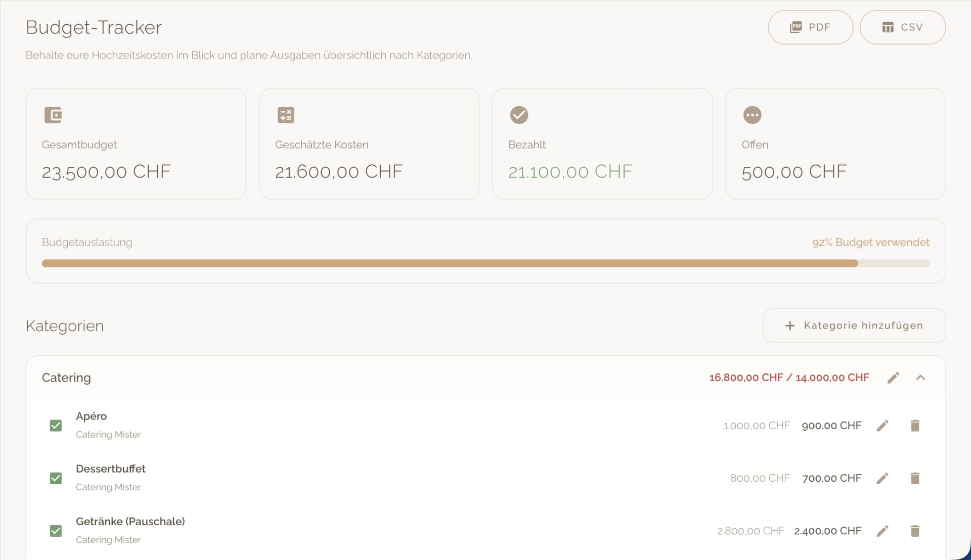Edit the Apéro entry with pencil icon
971x560 pixels.
tap(882, 426)
